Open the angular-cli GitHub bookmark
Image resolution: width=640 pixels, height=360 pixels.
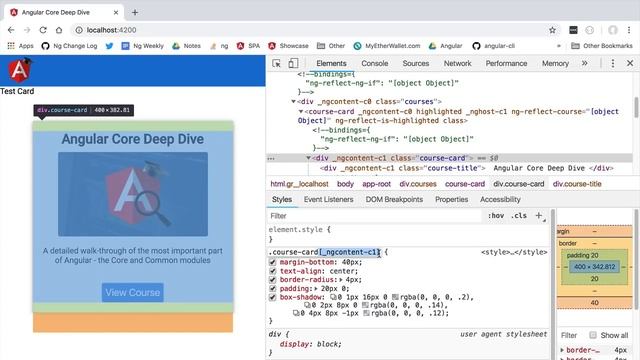[493, 46]
